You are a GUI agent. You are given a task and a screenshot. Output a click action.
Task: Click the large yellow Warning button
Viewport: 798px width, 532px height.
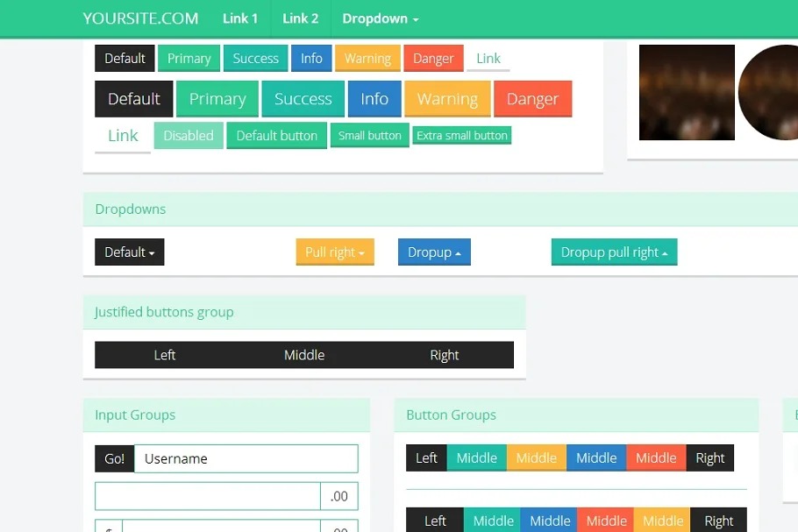click(x=447, y=99)
